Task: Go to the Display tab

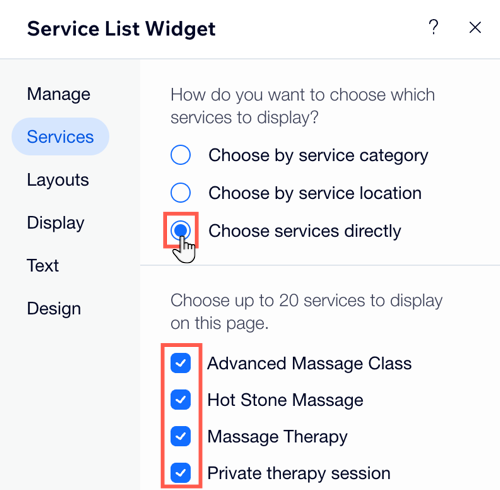Action: pyautogui.click(x=56, y=223)
